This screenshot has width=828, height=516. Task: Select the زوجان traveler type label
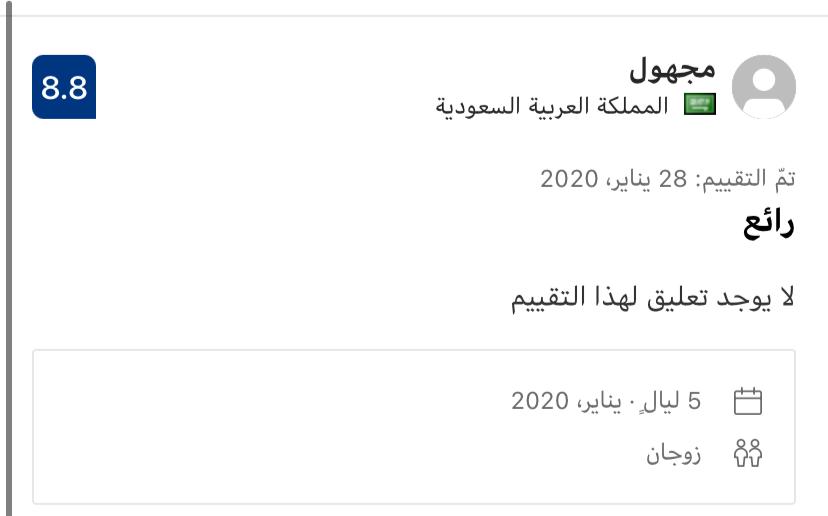(x=673, y=454)
